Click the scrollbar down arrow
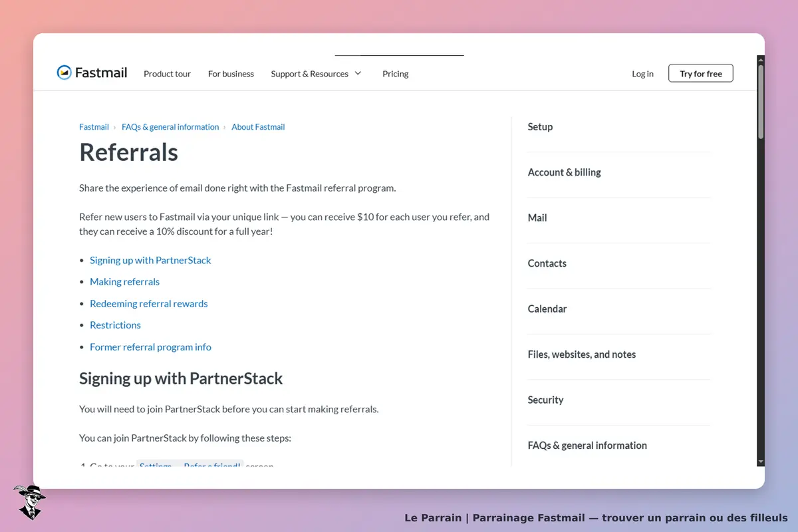Viewport: 798px width, 532px height. point(761,462)
